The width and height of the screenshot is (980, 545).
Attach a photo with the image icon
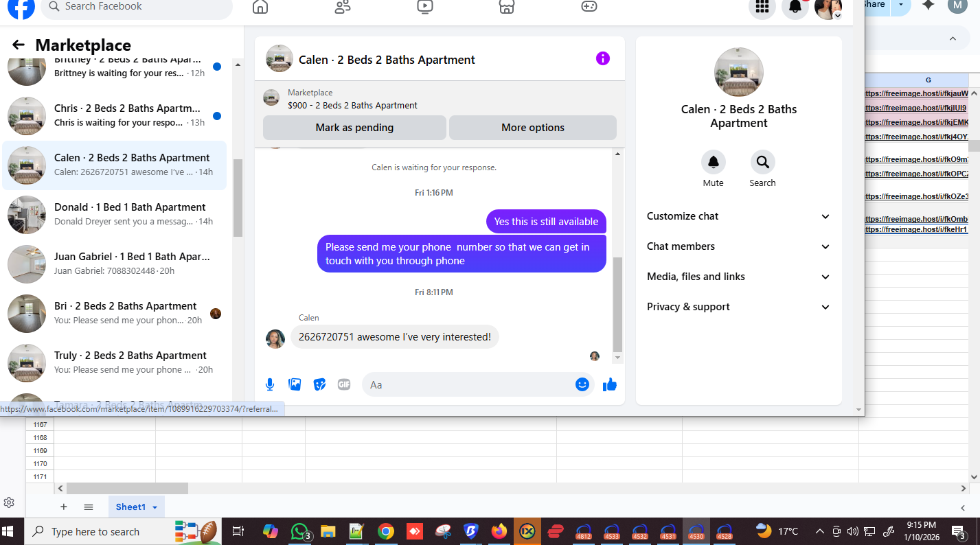295,384
